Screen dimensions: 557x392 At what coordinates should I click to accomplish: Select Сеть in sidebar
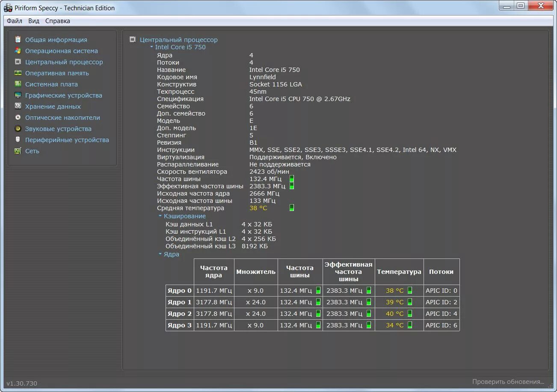[32, 151]
